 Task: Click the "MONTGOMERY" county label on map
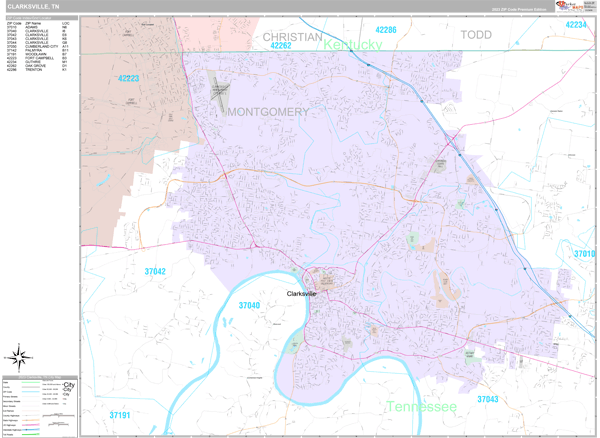point(268,112)
